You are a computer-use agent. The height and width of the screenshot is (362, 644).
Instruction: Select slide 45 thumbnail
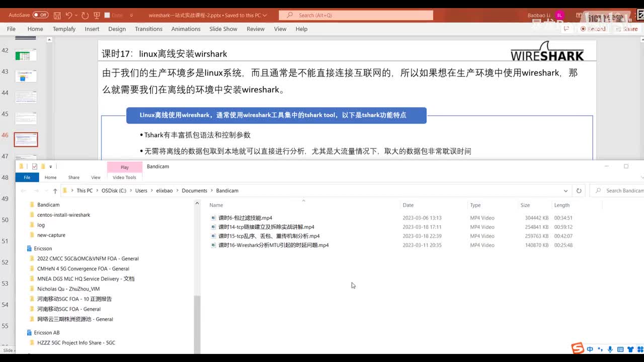pos(26,119)
